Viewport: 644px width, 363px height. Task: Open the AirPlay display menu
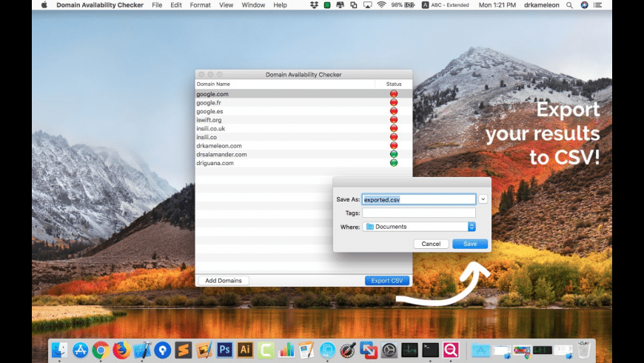click(368, 5)
